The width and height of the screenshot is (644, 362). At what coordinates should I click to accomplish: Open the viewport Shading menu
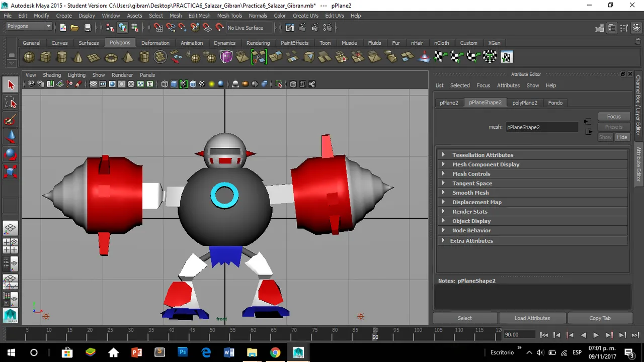point(52,75)
